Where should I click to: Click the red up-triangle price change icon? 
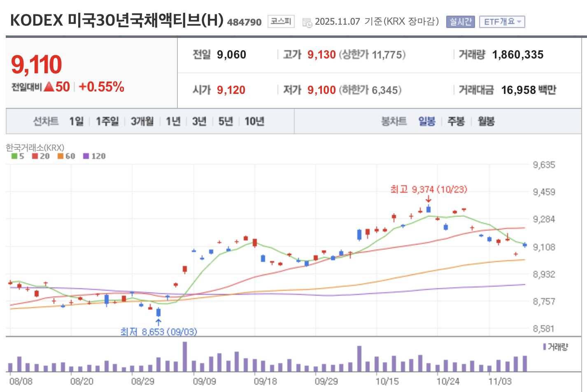[x=49, y=87]
